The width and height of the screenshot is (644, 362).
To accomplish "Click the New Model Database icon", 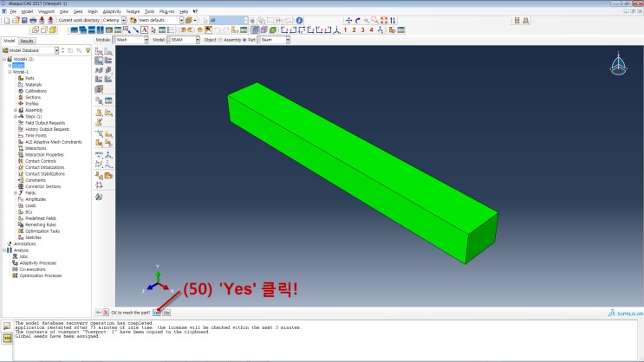I will coord(7,20).
